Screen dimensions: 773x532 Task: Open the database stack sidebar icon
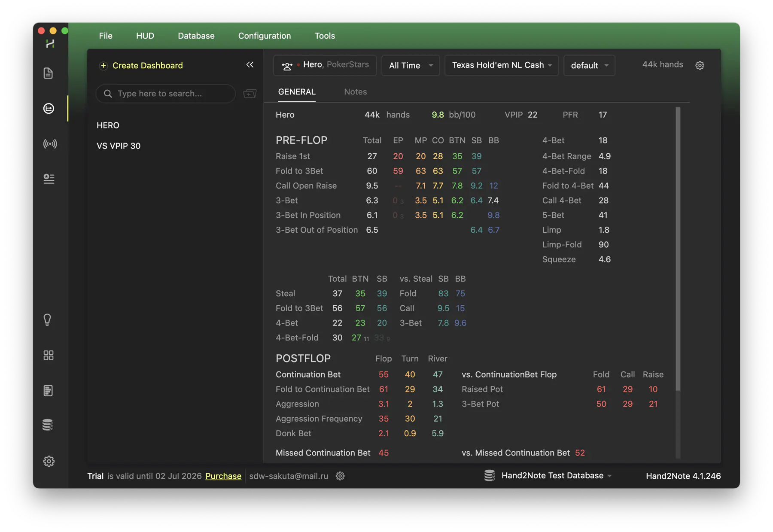pos(48,425)
